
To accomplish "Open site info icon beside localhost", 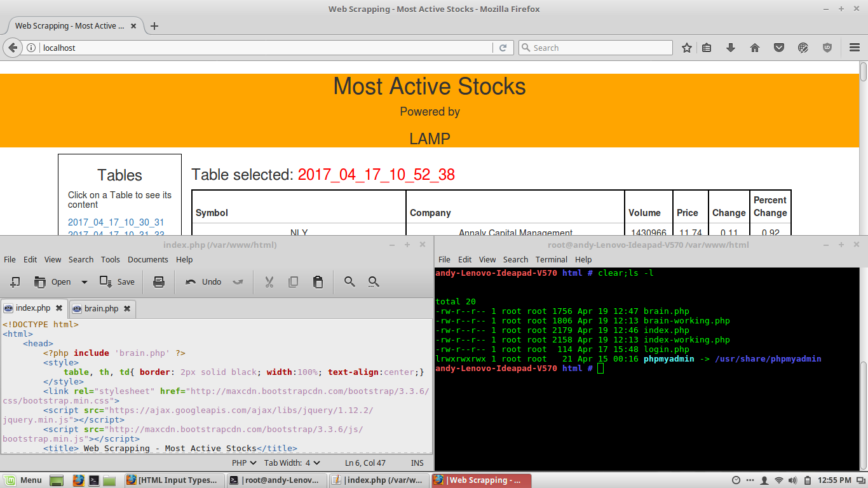I will click(x=31, y=48).
